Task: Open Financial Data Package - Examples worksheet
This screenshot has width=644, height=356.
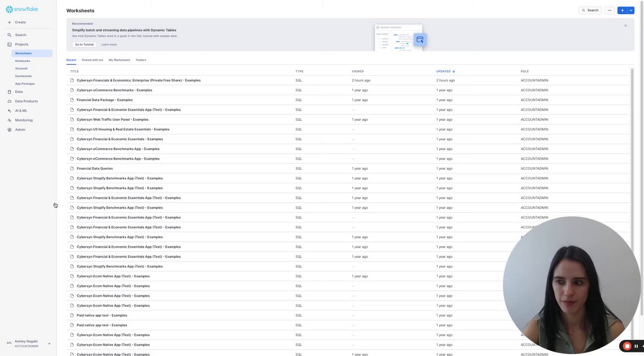Action: 104,100
